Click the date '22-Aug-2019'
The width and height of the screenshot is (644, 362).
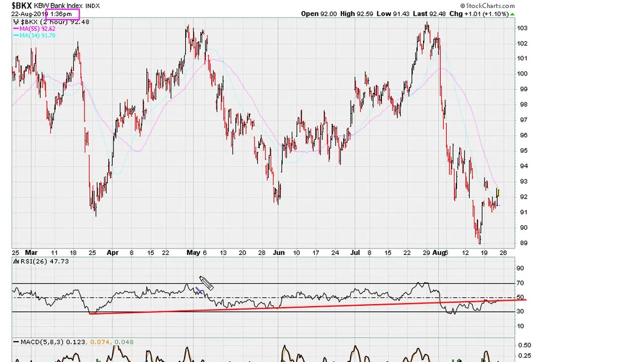coord(29,14)
